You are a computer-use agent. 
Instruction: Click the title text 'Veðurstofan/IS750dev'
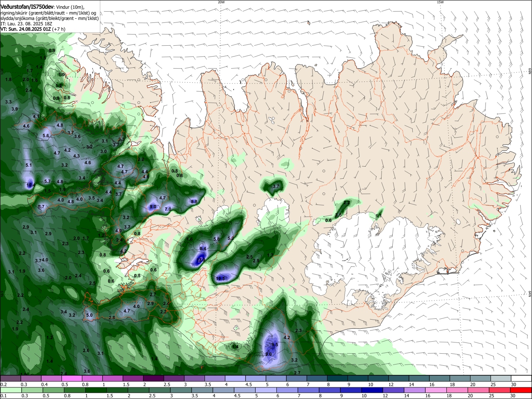[27, 6]
